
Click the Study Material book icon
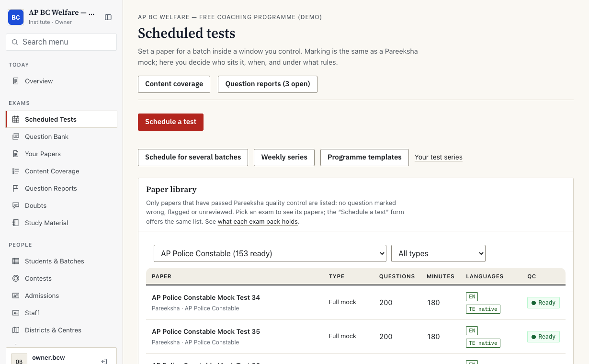coord(16,223)
